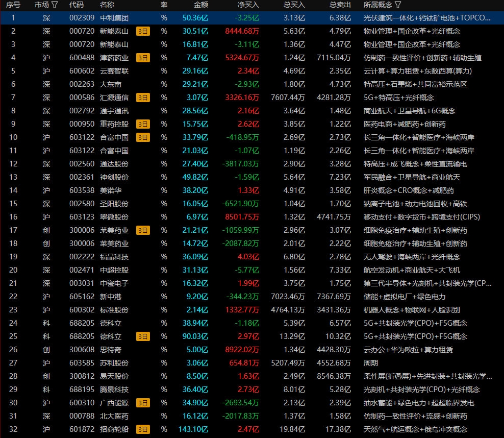
Task: Click the 3日 badge beside 重药控股
Action: (x=143, y=124)
